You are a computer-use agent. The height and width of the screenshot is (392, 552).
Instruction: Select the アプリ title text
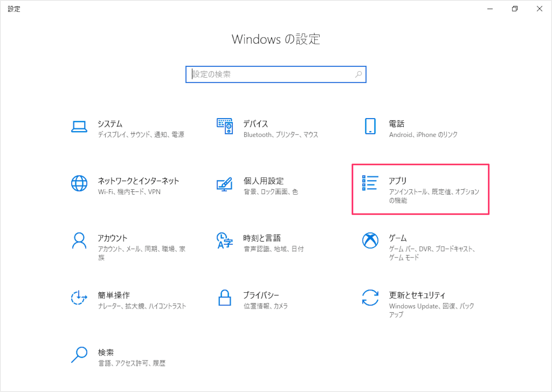tap(398, 181)
